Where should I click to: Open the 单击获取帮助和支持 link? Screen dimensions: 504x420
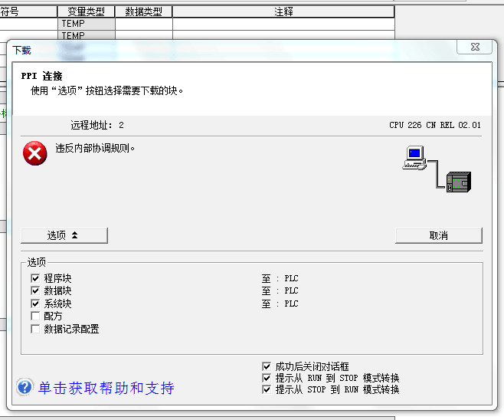point(106,388)
